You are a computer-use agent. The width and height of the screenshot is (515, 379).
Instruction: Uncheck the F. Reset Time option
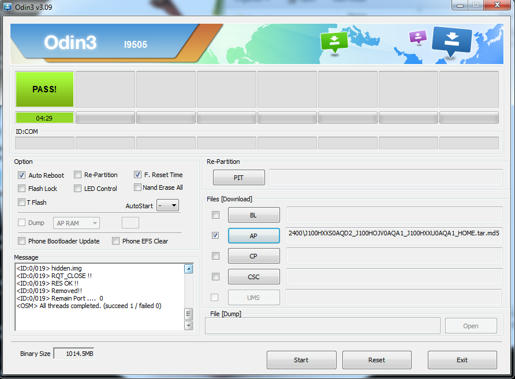(138, 174)
